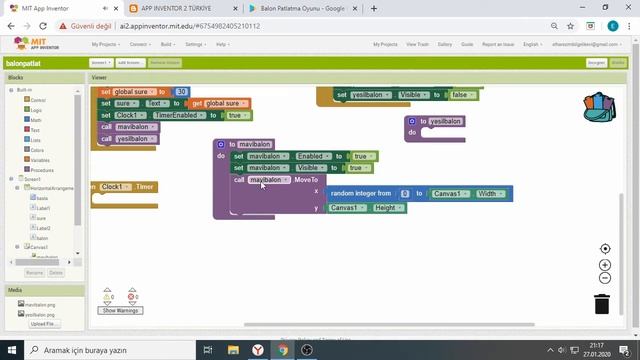Click the mavibalon.png media file icon
The image size is (640, 360).
point(21,304)
